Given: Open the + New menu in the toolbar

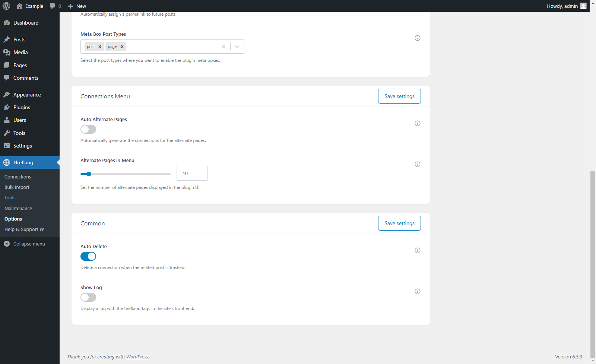Looking at the screenshot, I should pyautogui.click(x=76, y=6).
